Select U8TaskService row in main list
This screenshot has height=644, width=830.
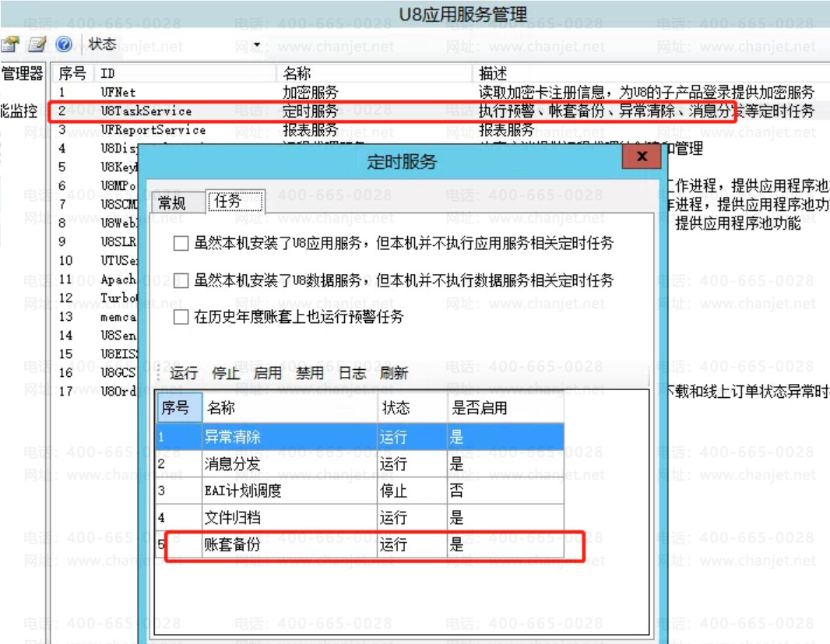coord(439,111)
